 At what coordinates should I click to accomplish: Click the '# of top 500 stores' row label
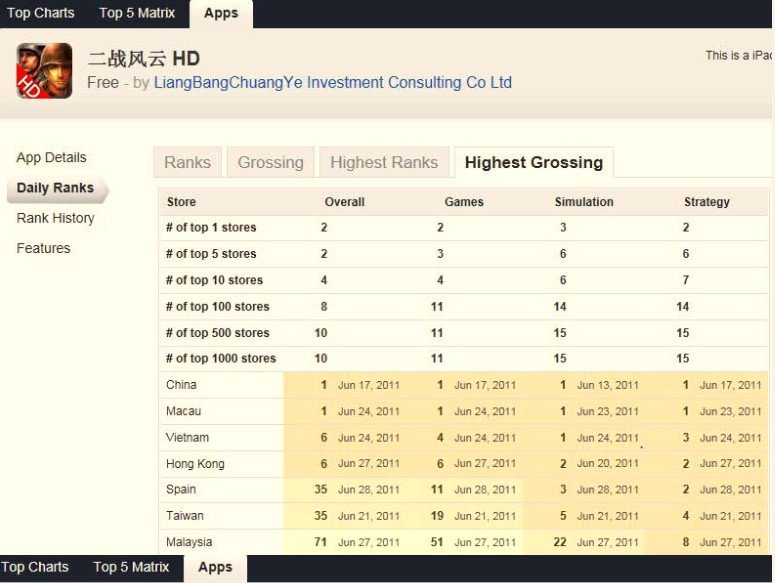pos(217,333)
